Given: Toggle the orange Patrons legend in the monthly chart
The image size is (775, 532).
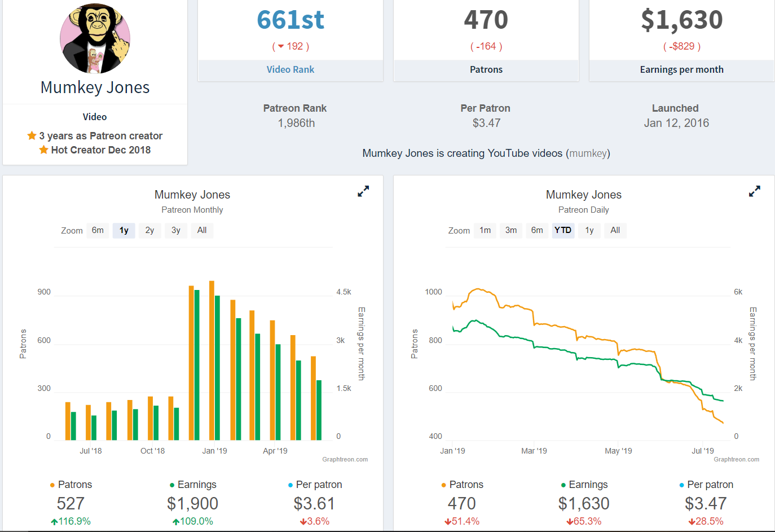Looking at the screenshot, I should coord(71,485).
